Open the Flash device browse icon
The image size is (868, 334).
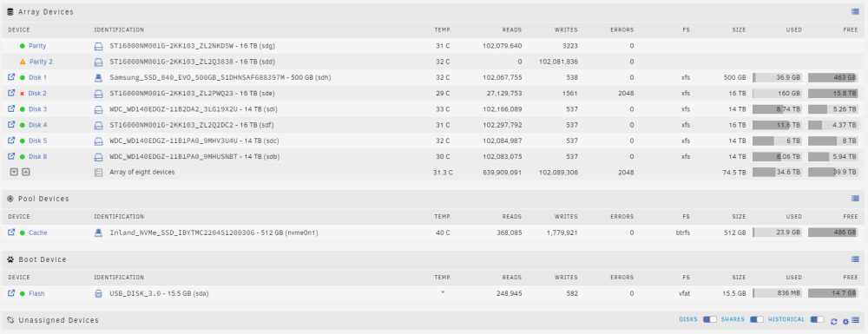[x=11, y=293]
